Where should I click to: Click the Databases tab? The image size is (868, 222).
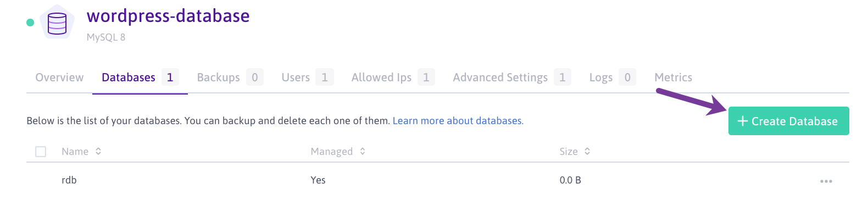pos(129,77)
